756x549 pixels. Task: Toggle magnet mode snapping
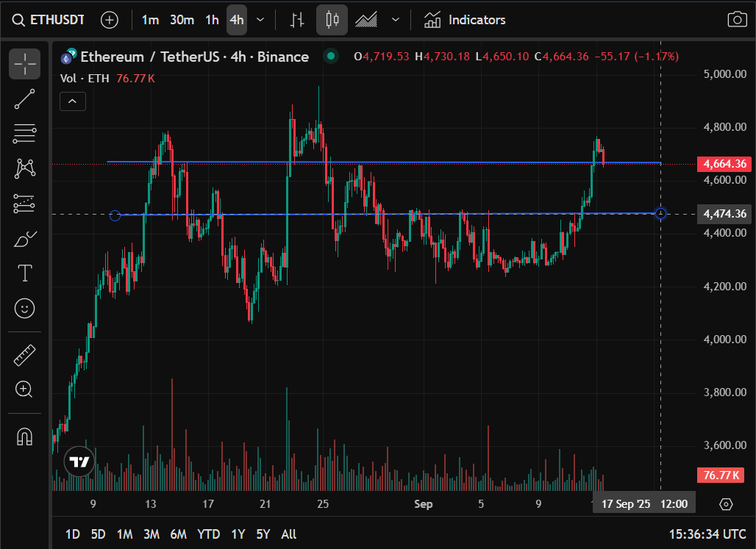tap(24, 437)
